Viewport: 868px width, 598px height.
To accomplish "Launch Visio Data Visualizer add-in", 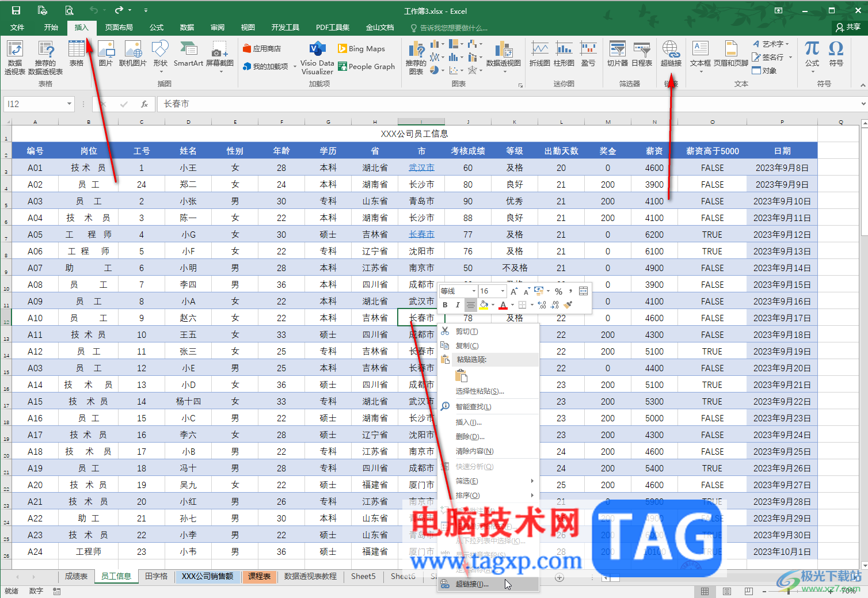I will 317,58.
